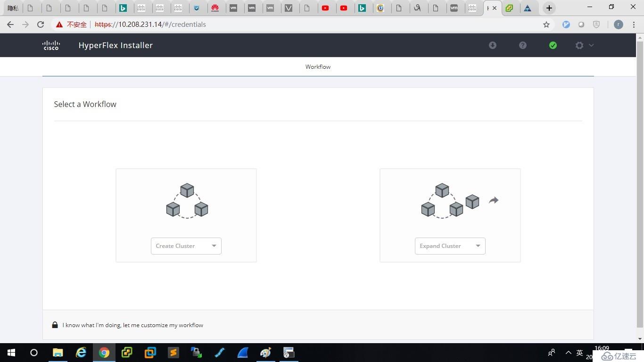Open a new browser tab with plus
Screen dimensions: 644x362
point(549,8)
